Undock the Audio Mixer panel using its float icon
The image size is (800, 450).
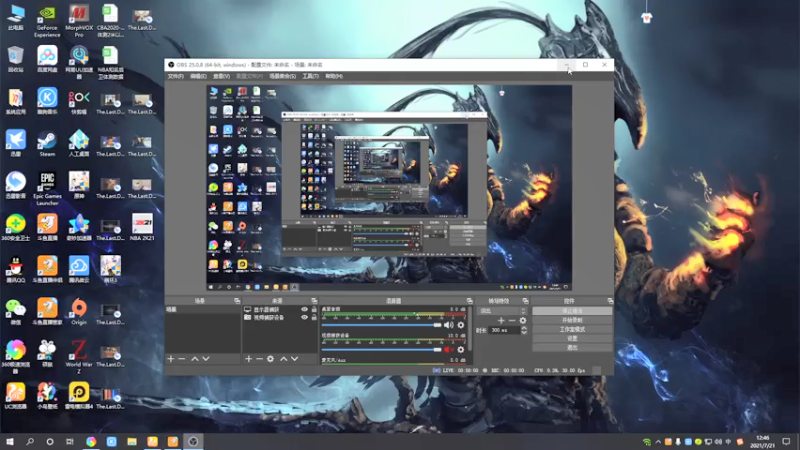coord(469,301)
